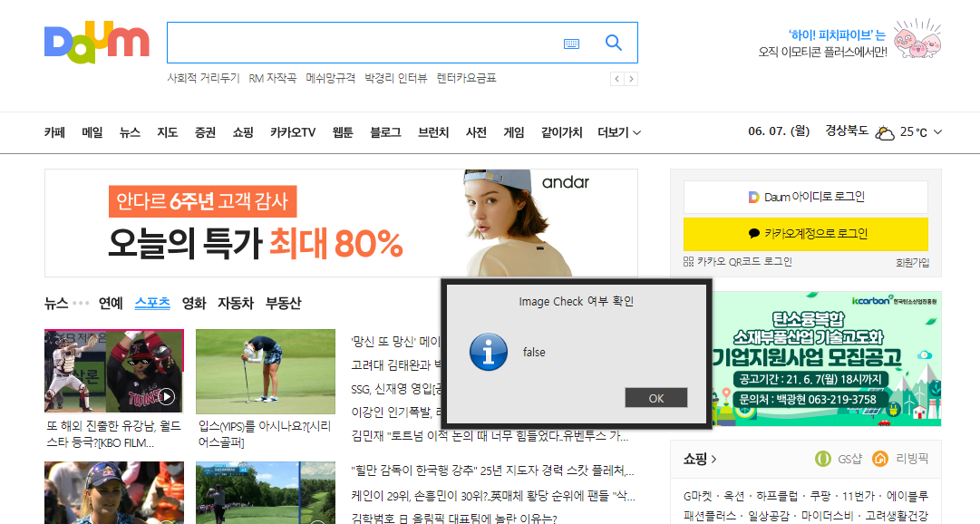Click the date 06. 07. (월)

779,131
